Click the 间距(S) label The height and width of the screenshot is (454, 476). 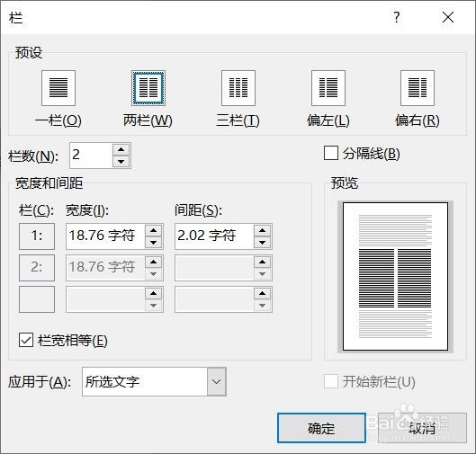click(198, 210)
